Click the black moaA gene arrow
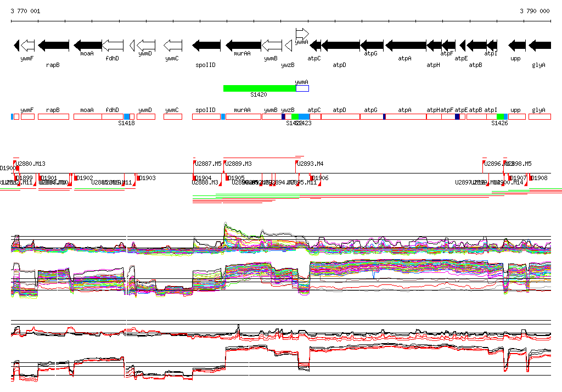Image resolution: width=562 pixels, height=392 pixels. coord(88,46)
